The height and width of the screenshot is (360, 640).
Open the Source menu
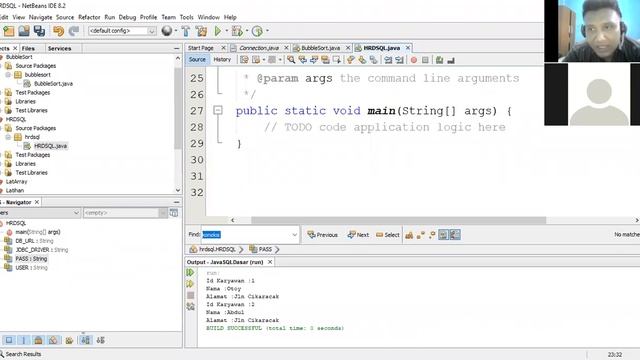tap(65, 17)
